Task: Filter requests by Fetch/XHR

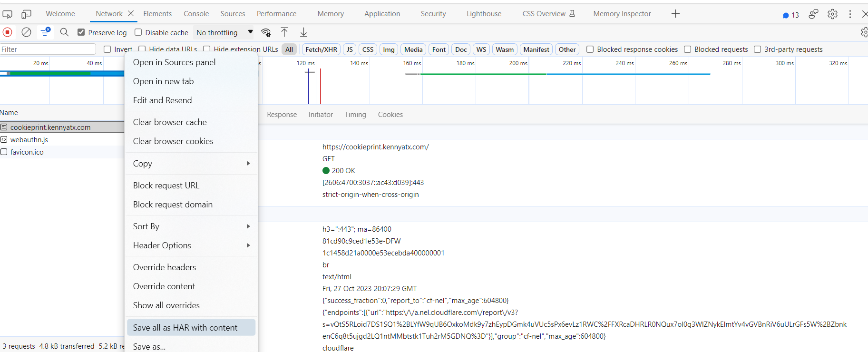Action: click(321, 49)
